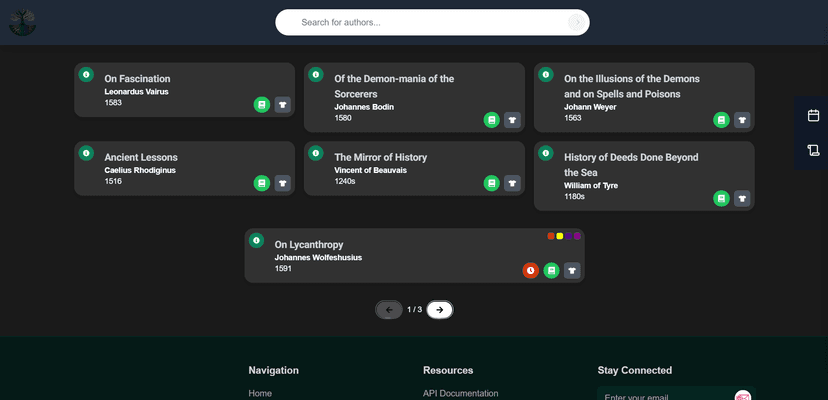Click shirt icon on The Mirror of History

pos(512,183)
